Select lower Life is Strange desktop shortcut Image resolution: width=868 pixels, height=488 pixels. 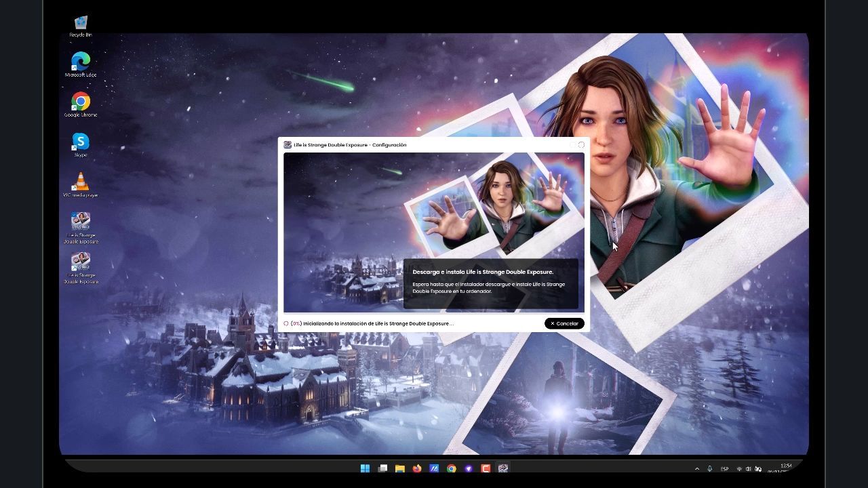pyautogui.click(x=81, y=268)
